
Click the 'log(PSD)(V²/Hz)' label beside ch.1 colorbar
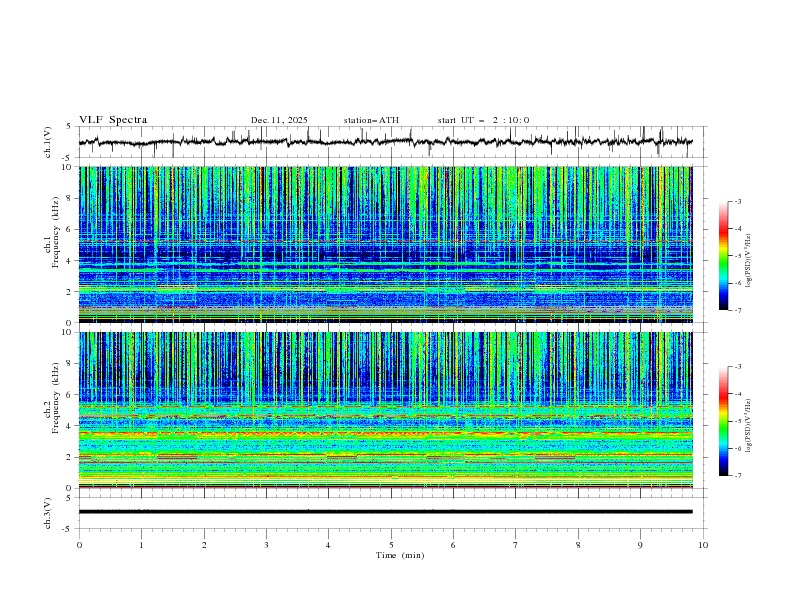(749, 261)
